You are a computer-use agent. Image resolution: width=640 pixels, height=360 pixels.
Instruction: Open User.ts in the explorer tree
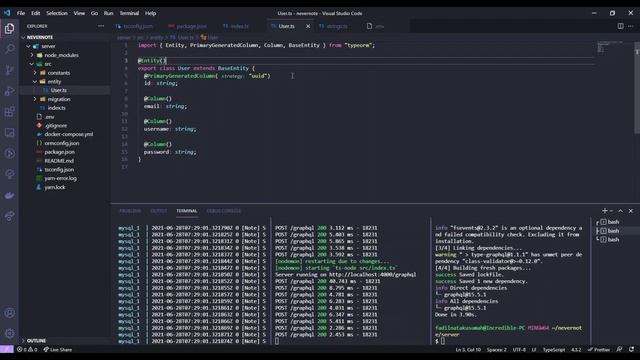(x=59, y=90)
